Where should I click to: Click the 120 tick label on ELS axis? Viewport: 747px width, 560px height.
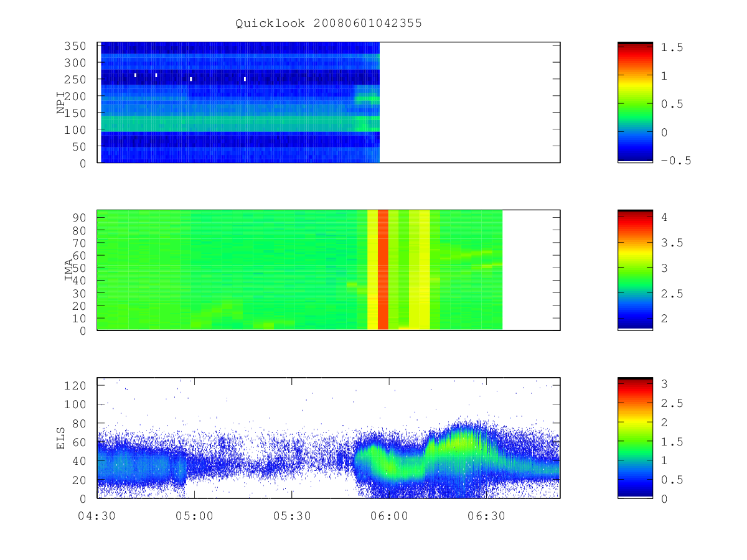(75, 385)
